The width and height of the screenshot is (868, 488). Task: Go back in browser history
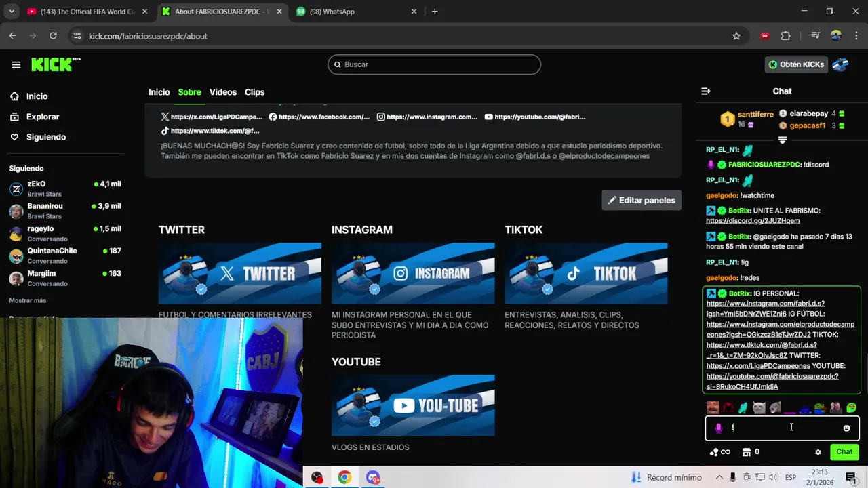pyautogui.click(x=12, y=36)
